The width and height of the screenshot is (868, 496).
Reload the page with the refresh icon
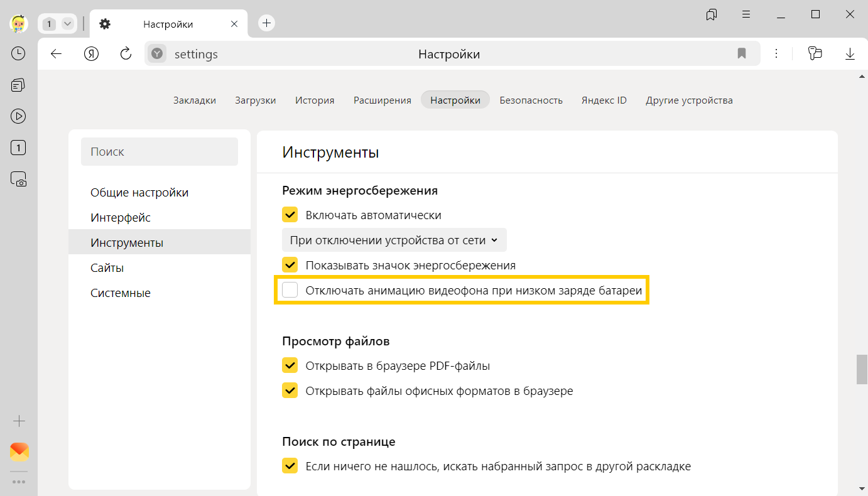tap(126, 54)
